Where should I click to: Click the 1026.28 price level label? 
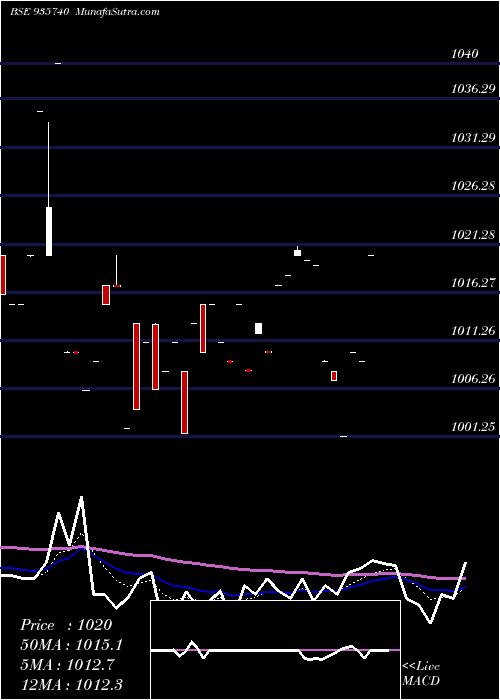tap(473, 186)
